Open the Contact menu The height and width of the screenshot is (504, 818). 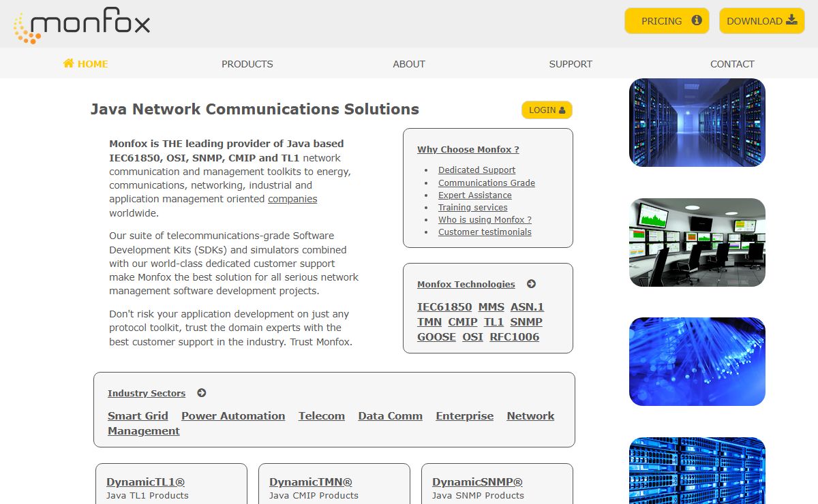[732, 64]
